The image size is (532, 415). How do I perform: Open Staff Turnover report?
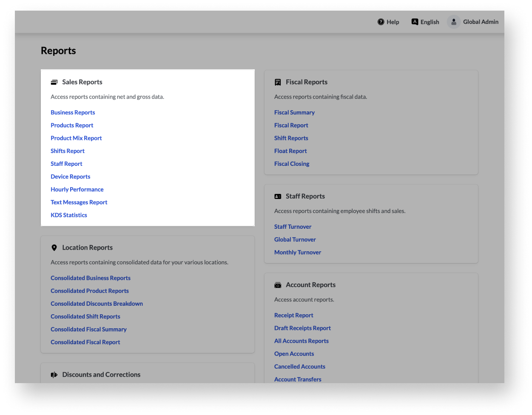[293, 227]
